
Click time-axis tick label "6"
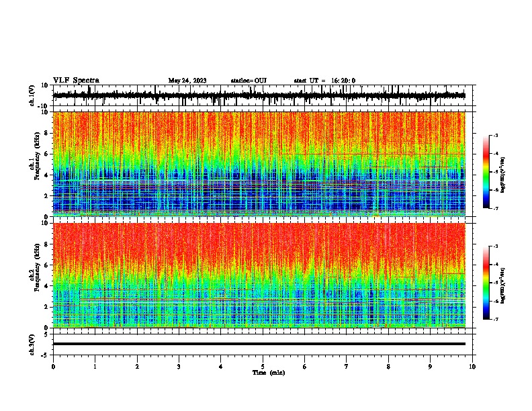tap(305, 367)
